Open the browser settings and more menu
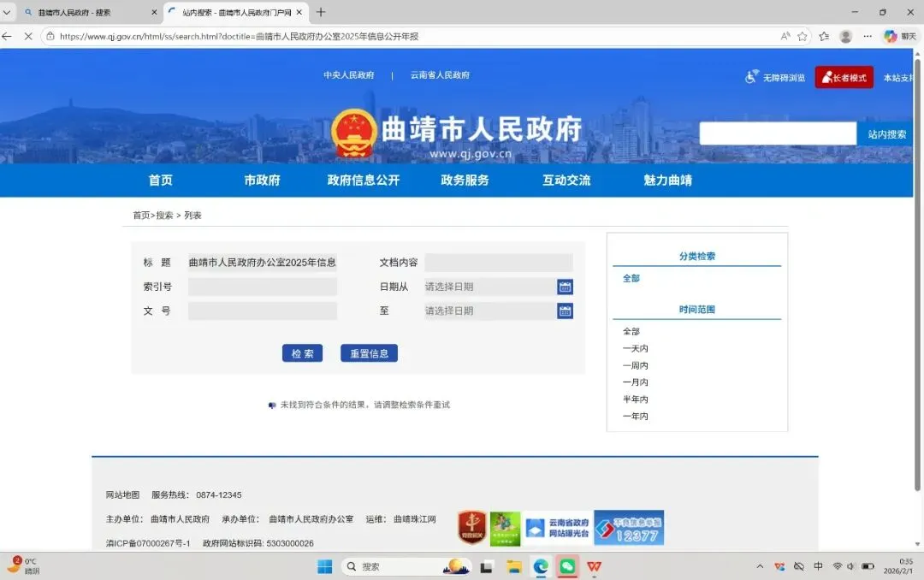 (x=868, y=37)
